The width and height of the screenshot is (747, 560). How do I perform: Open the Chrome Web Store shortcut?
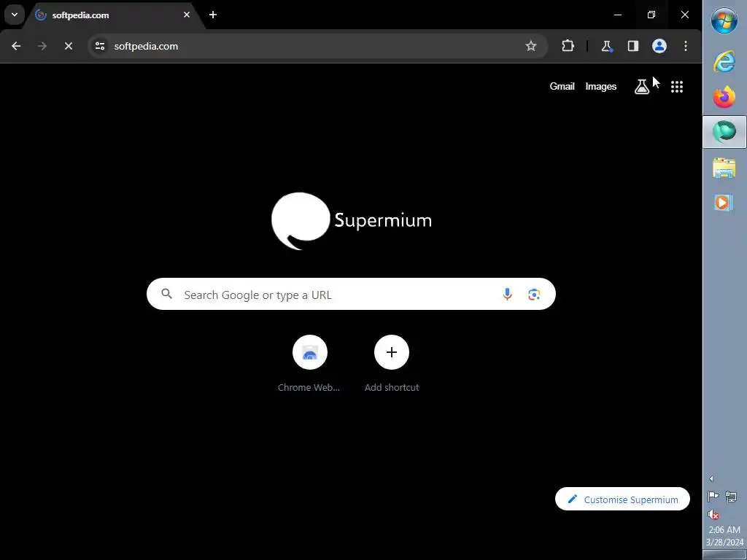309,364
